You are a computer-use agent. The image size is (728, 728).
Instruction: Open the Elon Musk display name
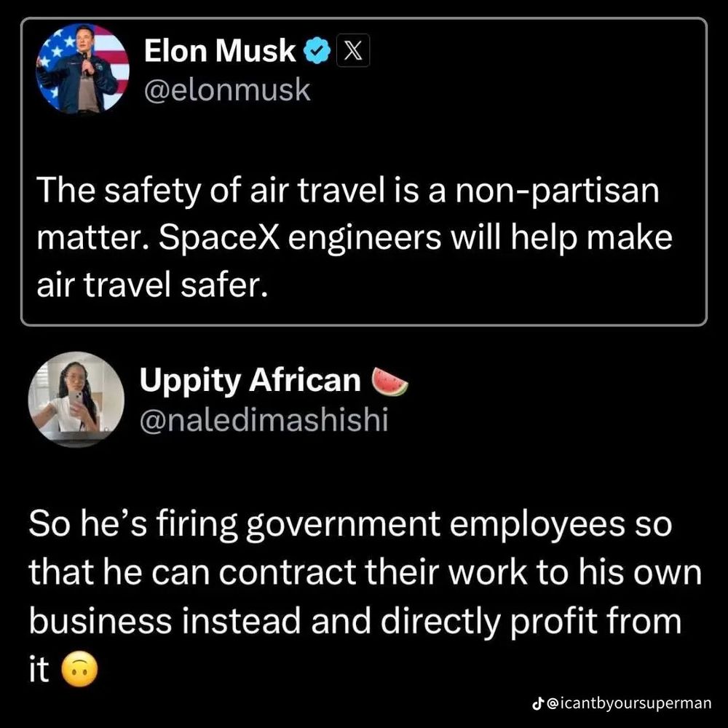point(220,52)
